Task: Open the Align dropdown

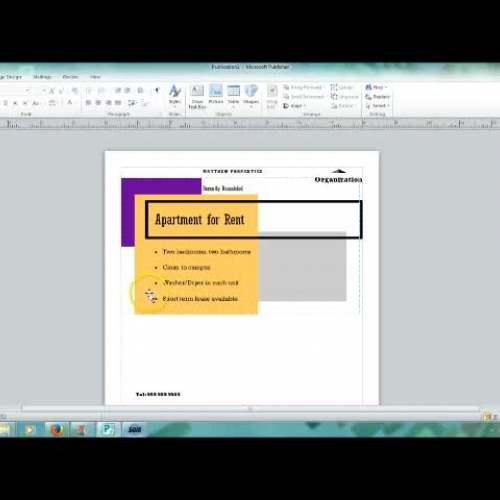Action: click(x=295, y=106)
